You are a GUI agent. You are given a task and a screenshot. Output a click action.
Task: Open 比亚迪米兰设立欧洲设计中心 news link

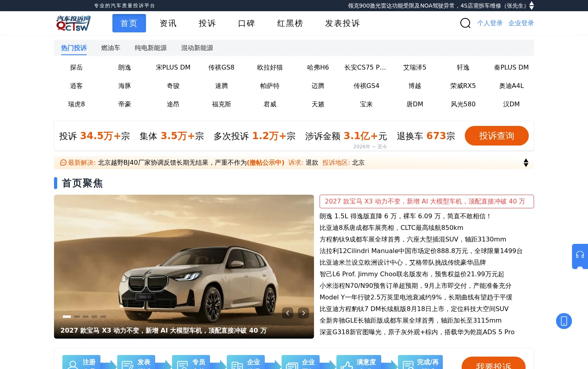403,263
